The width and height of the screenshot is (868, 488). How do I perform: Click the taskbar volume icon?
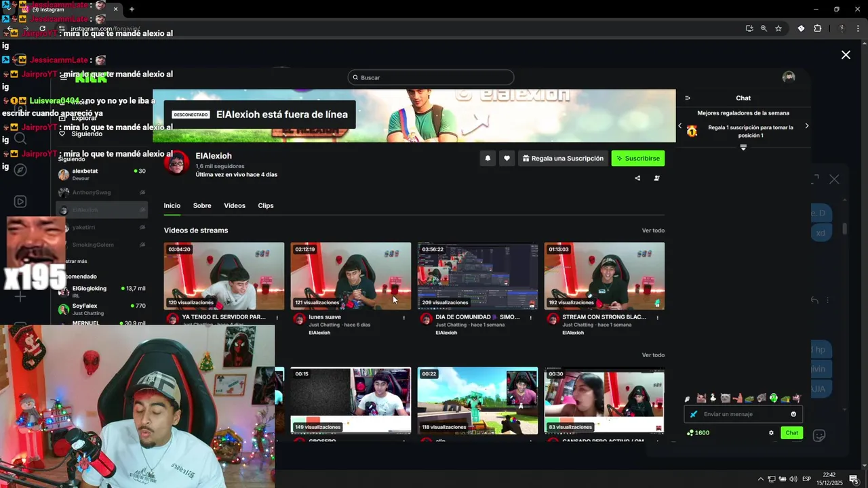coord(793,479)
